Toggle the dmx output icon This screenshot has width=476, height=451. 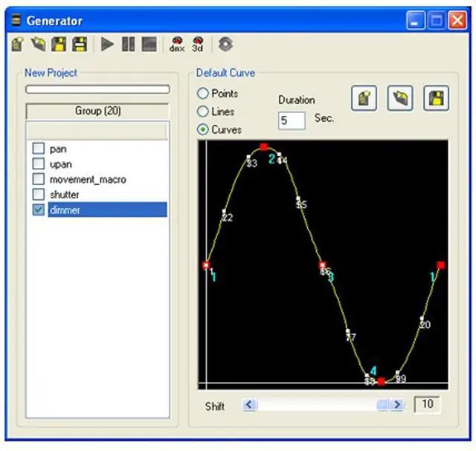point(177,44)
